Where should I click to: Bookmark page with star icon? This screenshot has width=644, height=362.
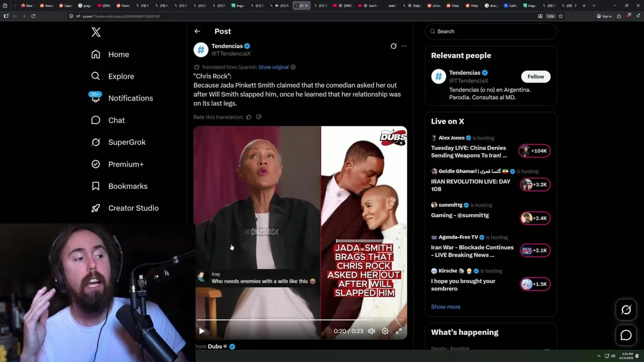(560, 16)
